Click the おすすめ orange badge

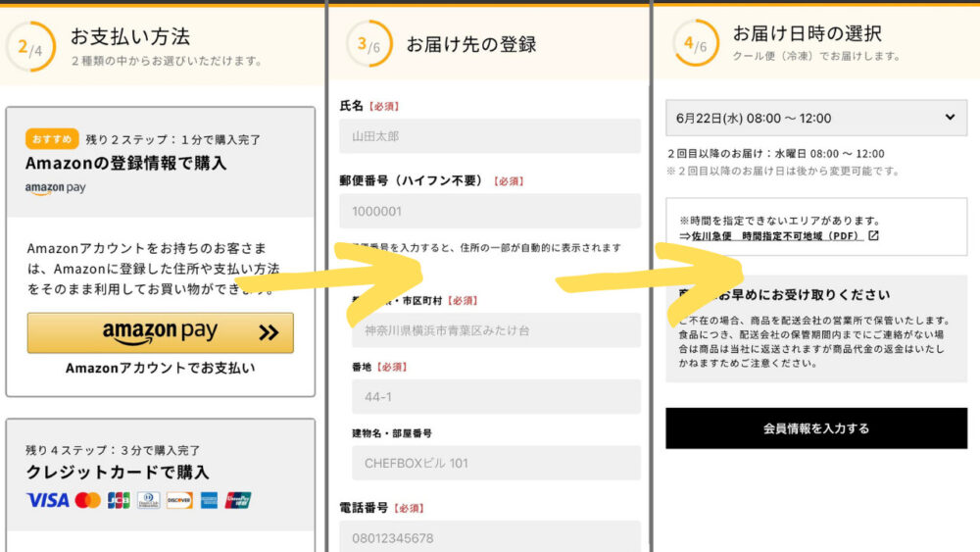[x=52, y=139]
